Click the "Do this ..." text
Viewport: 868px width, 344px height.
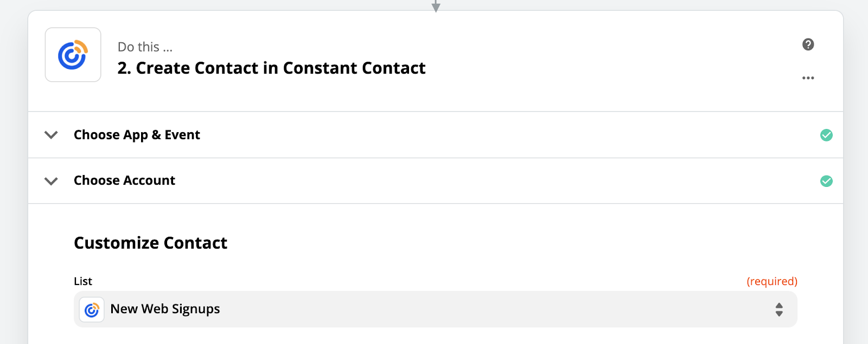(145, 47)
